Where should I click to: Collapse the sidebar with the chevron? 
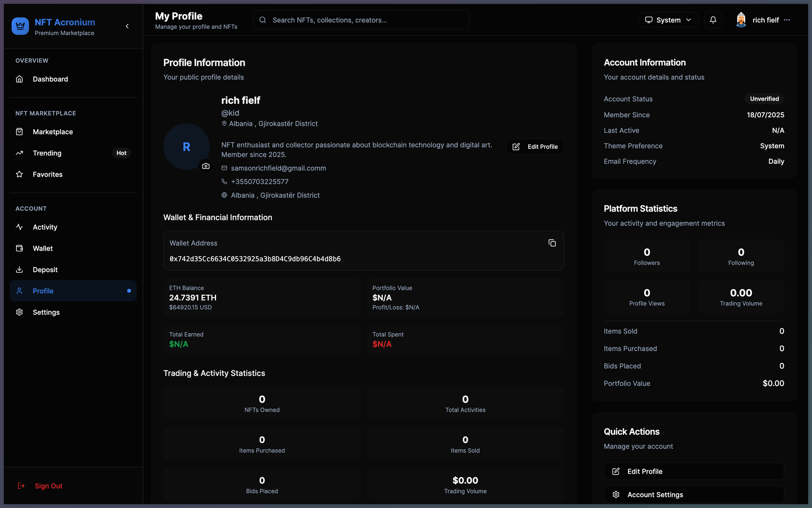(127, 26)
